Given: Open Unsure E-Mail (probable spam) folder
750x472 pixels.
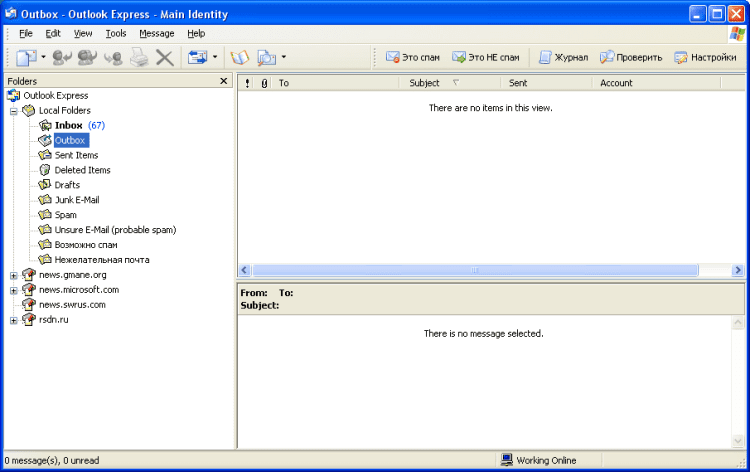Looking at the screenshot, I should [x=115, y=230].
